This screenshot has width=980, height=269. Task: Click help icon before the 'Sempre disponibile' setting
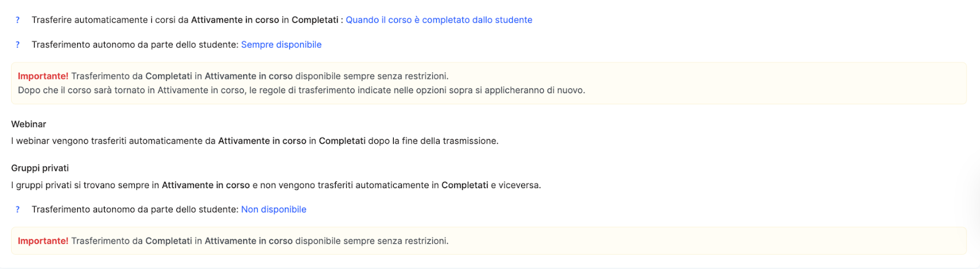[x=18, y=45]
